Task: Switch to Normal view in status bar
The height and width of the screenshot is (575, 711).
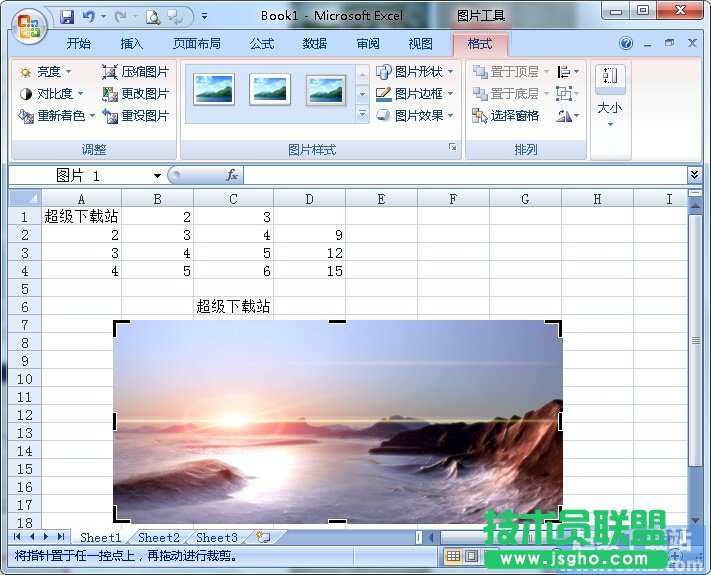Action: pyautogui.click(x=454, y=556)
